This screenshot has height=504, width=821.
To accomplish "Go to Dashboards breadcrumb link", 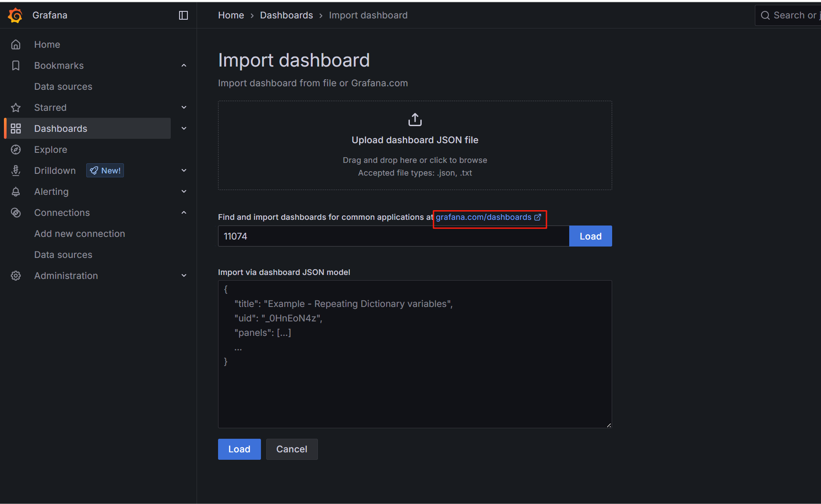I will click(x=286, y=15).
